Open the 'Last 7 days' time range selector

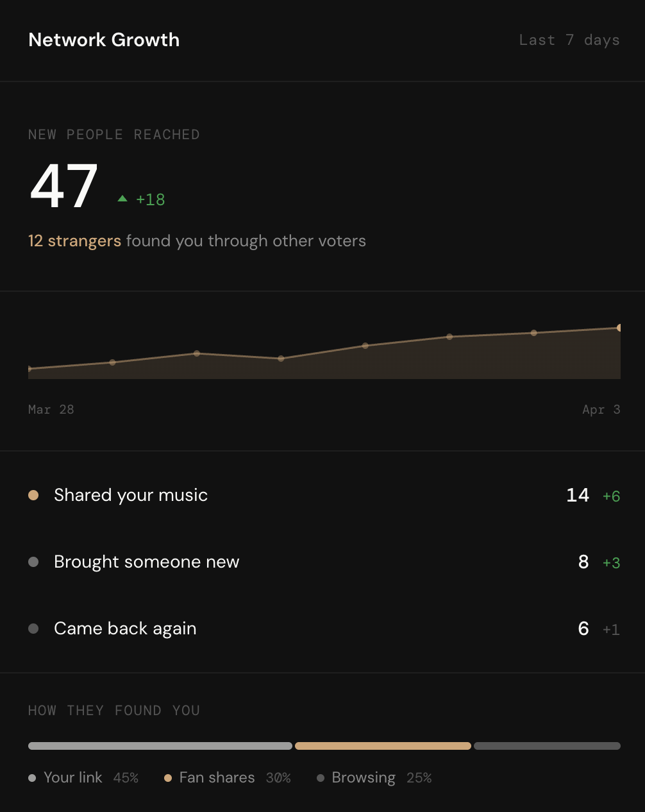coord(569,40)
